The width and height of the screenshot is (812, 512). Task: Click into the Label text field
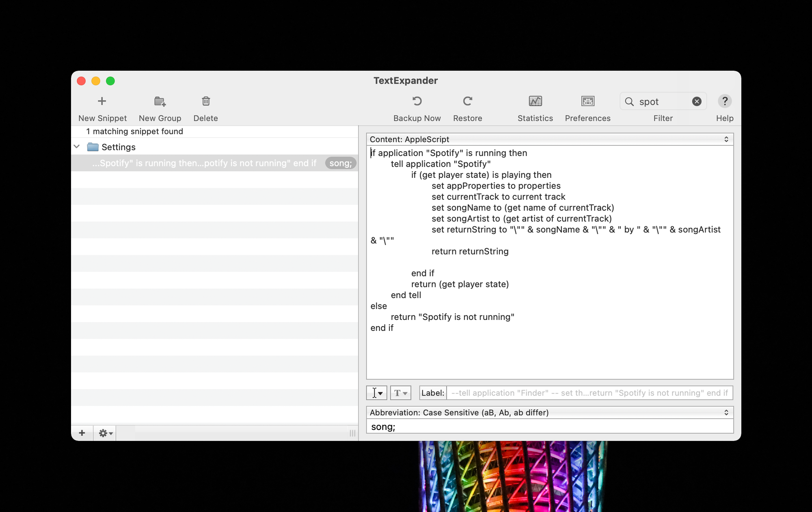[589, 393]
